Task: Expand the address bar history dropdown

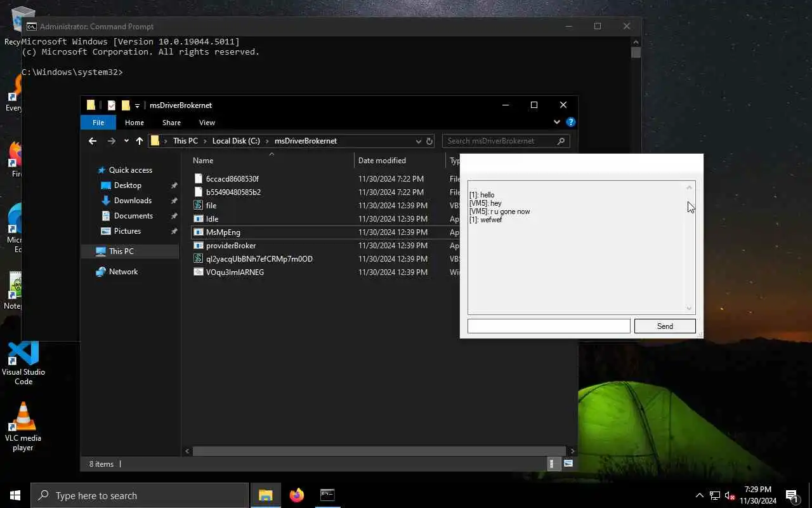Action: (x=419, y=141)
